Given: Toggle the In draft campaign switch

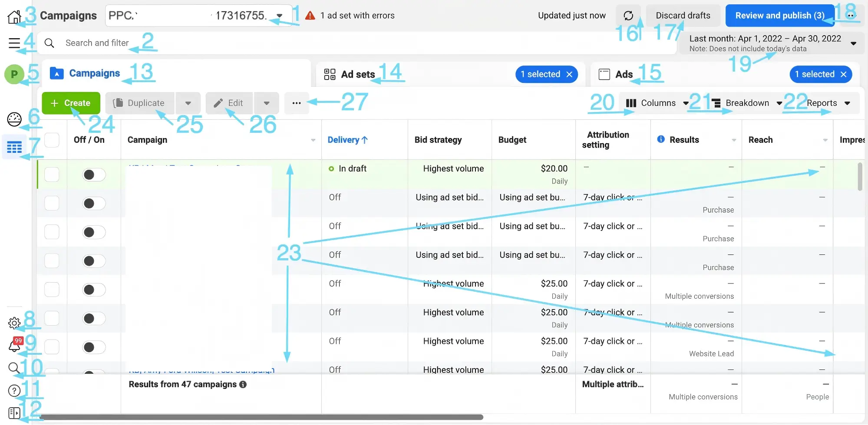Looking at the screenshot, I should point(94,175).
